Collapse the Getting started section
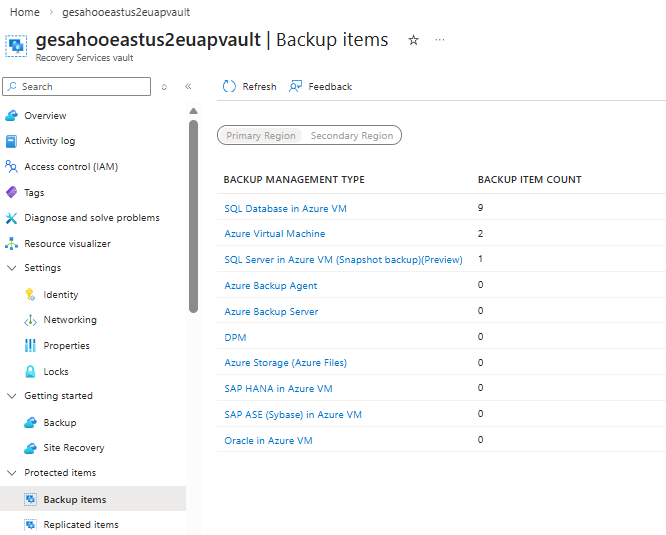666x535 pixels. [12, 396]
